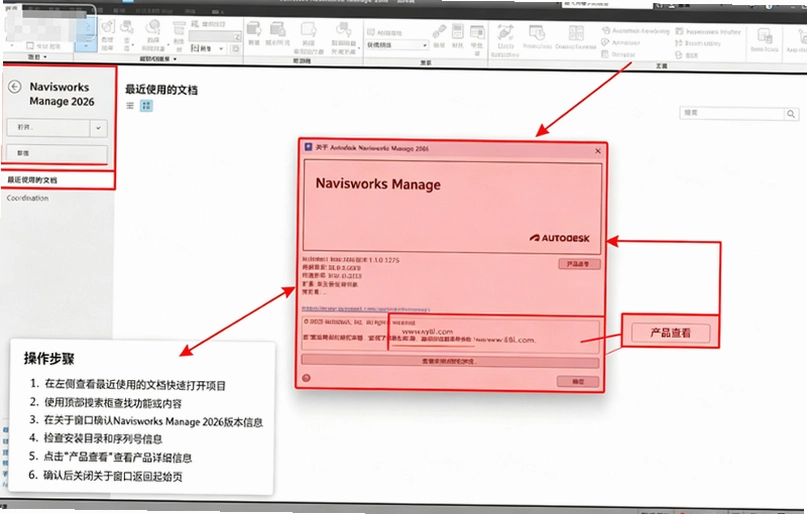Image resolution: width=807 pixels, height=514 pixels.
Task: Open the Appearance Profiler
Action: [708, 31]
